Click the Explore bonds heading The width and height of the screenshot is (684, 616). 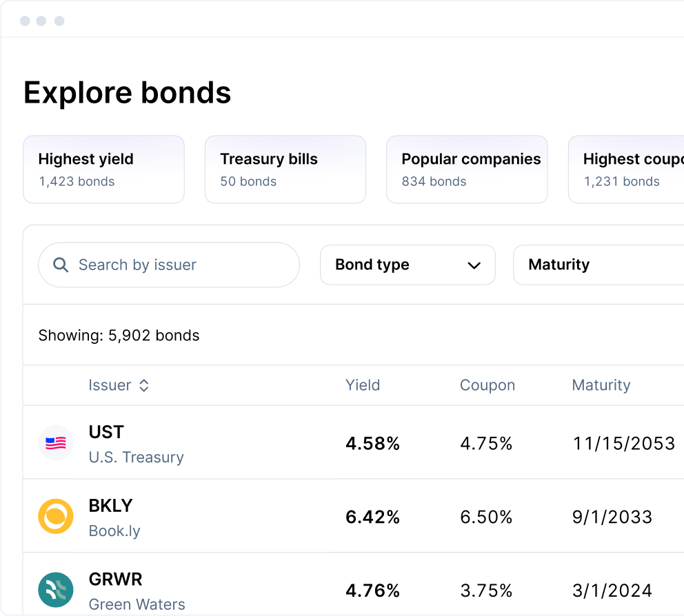[128, 93]
